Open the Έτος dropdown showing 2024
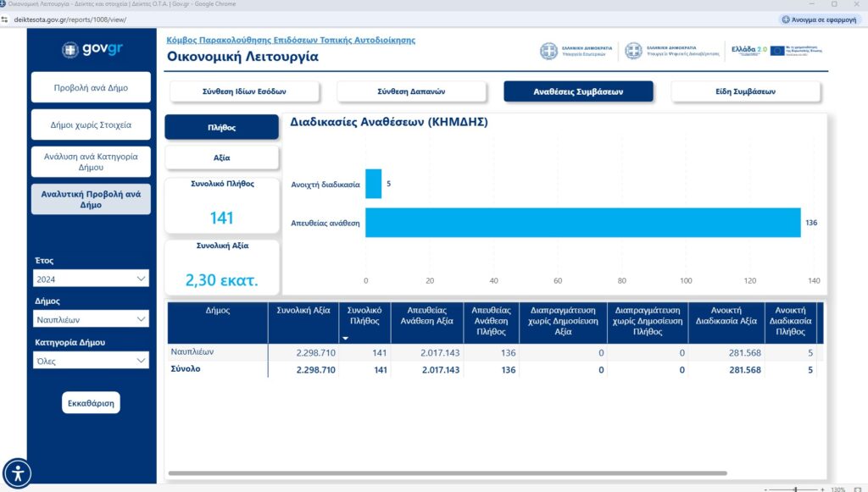This screenshot has width=868, height=492. coord(92,279)
